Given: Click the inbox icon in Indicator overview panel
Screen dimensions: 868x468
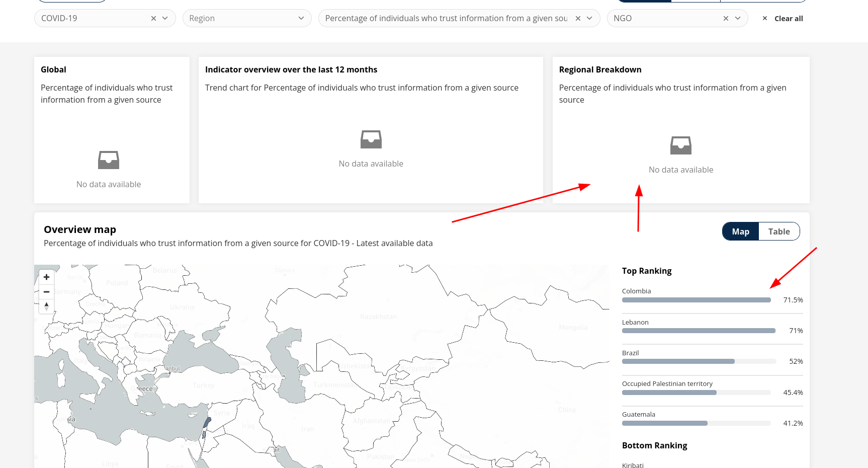Looking at the screenshot, I should pyautogui.click(x=371, y=139).
